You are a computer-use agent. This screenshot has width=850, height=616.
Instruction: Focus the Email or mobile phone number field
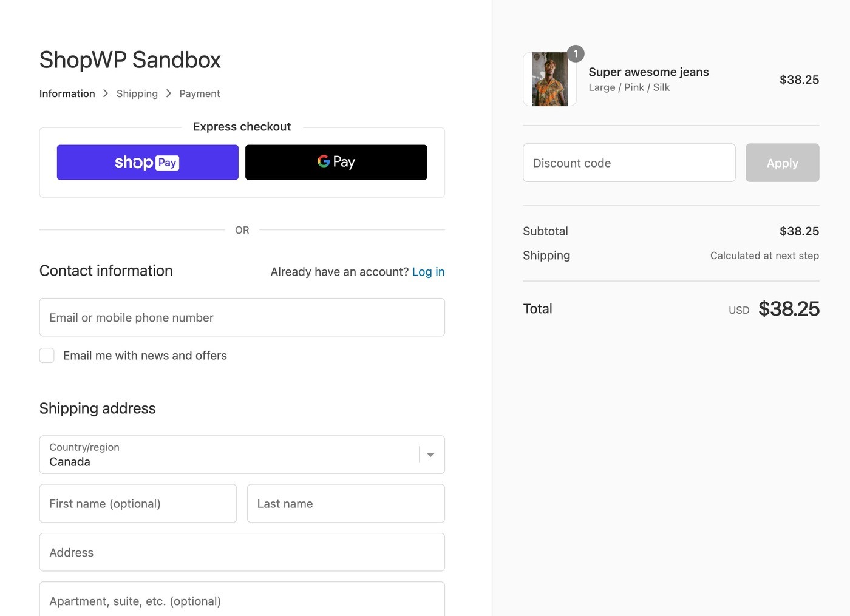coord(242,317)
